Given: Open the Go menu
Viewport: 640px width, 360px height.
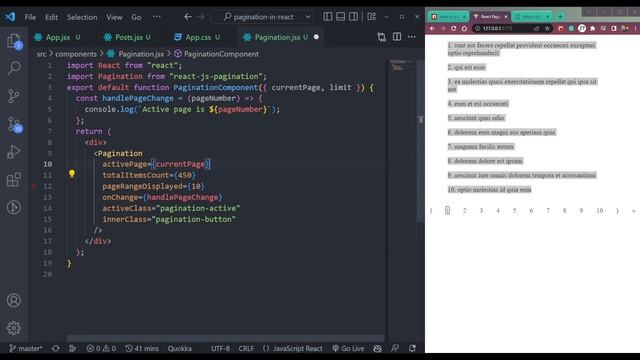Looking at the screenshot, I should pyautogui.click(x=136, y=17).
